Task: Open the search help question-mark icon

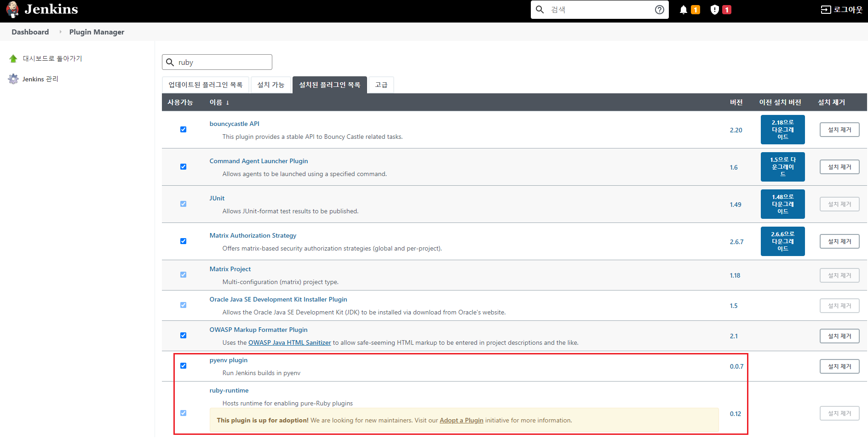Action: click(x=660, y=10)
